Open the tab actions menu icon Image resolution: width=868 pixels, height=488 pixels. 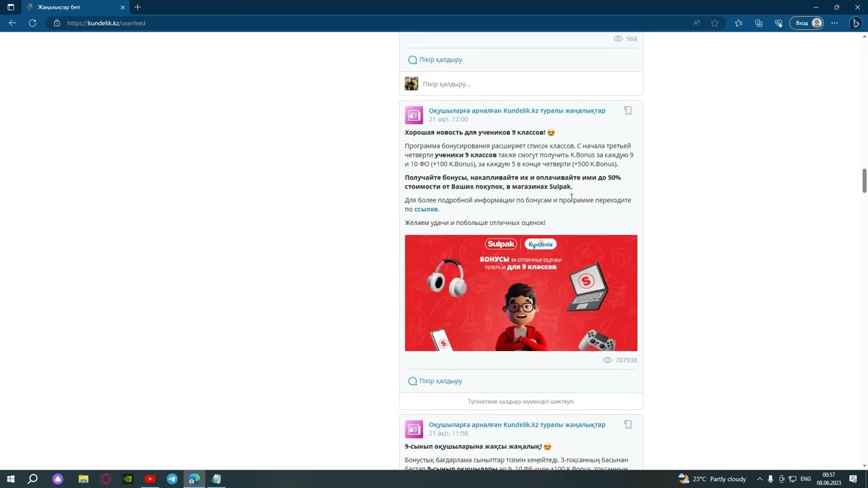(10, 7)
